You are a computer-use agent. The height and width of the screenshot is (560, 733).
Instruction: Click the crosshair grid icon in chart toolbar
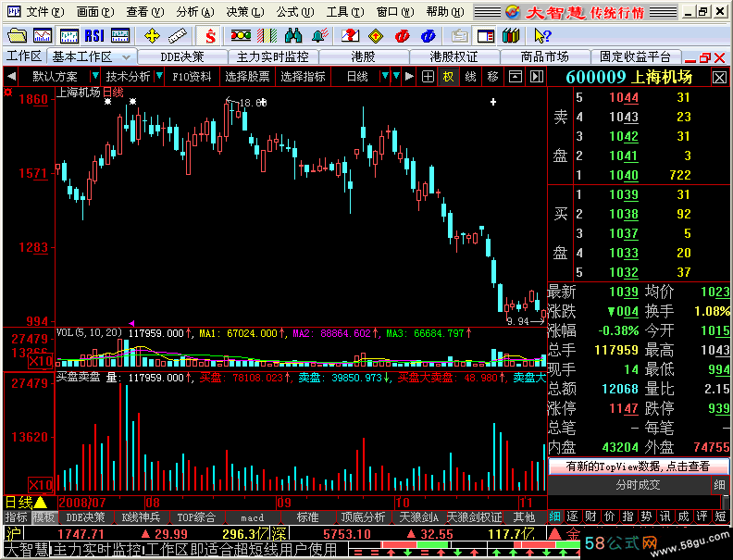[x=428, y=77]
